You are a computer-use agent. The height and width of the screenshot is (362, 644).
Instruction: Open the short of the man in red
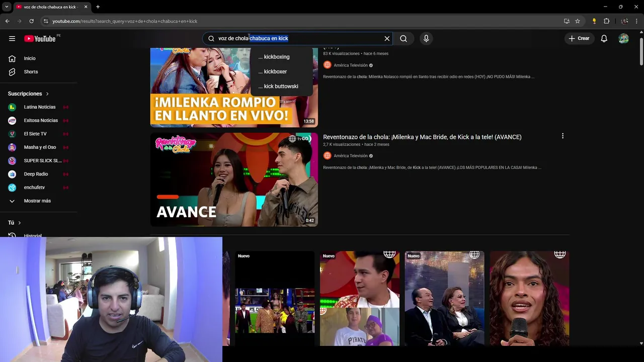(x=360, y=299)
